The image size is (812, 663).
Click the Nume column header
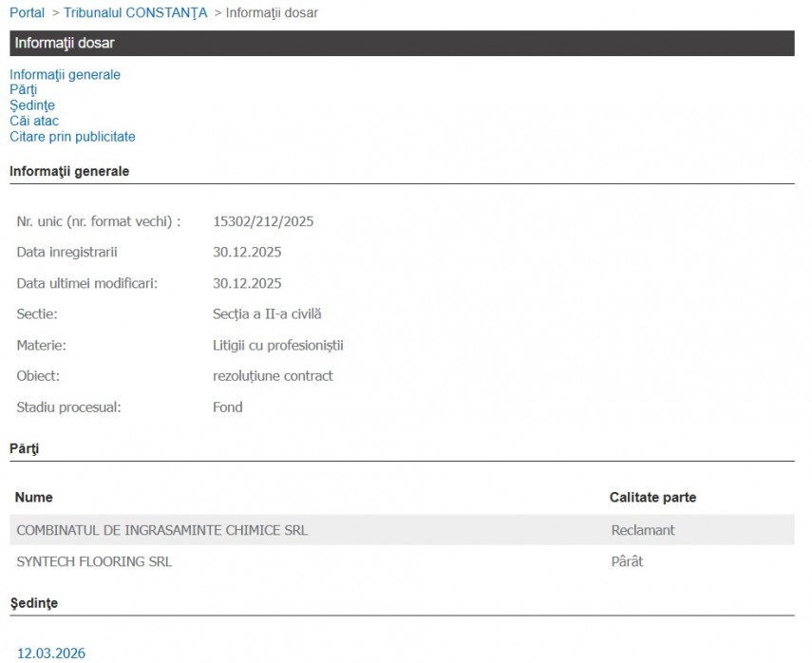(34, 497)
